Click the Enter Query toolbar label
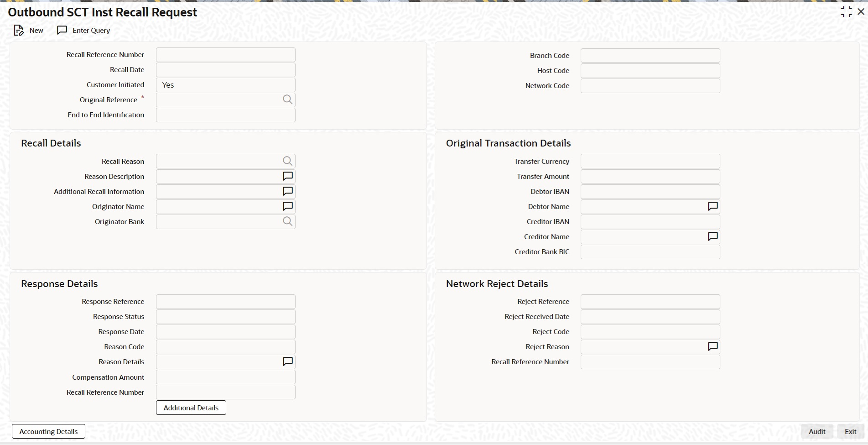 [x=91, y=31]
